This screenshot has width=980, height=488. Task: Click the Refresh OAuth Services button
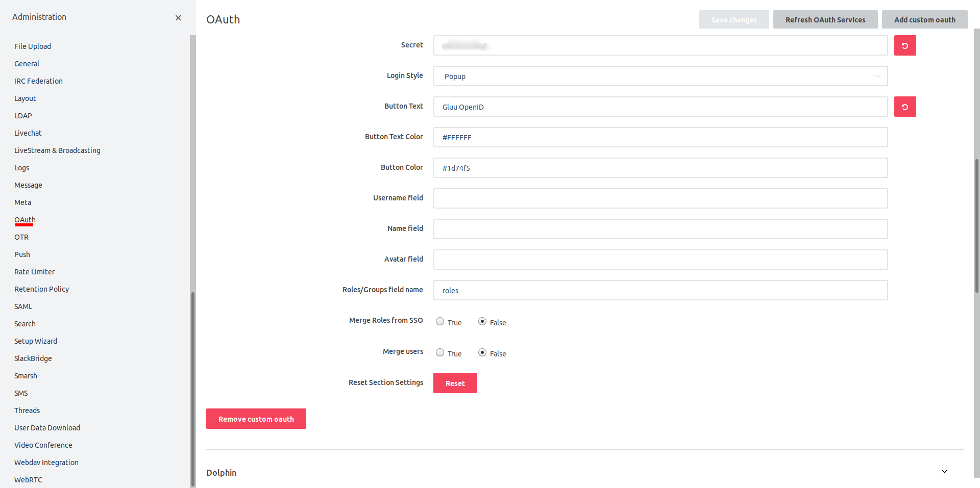coord(825,20)
